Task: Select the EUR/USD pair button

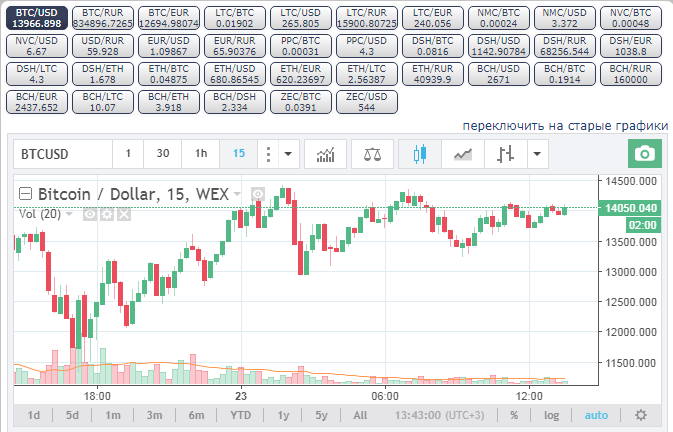Action: pyautogui.click(x=169, y=46)
